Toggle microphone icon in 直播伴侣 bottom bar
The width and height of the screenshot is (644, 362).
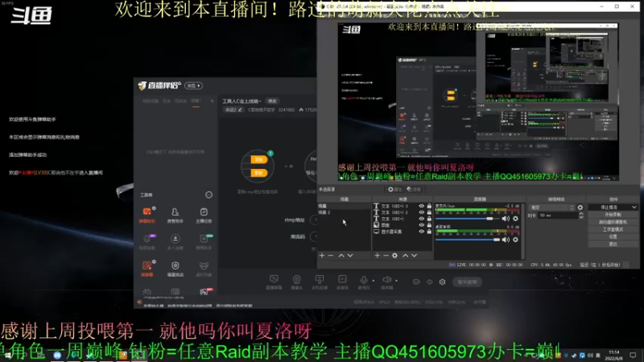[x=364, y=280]
